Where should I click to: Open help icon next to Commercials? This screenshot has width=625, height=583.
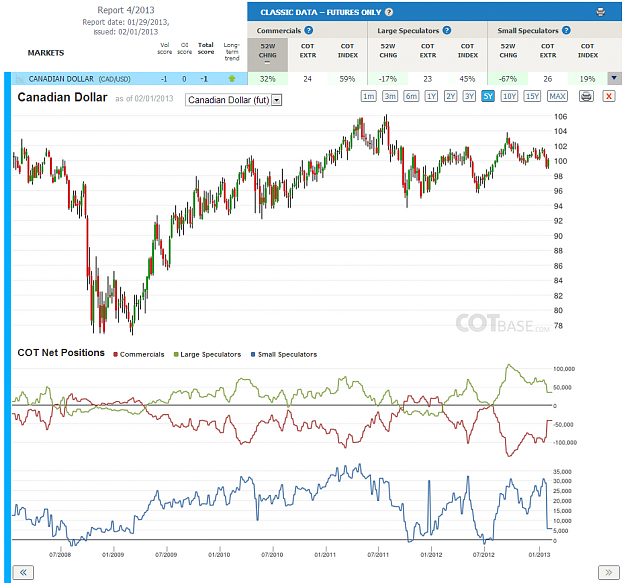click(309, 30)
